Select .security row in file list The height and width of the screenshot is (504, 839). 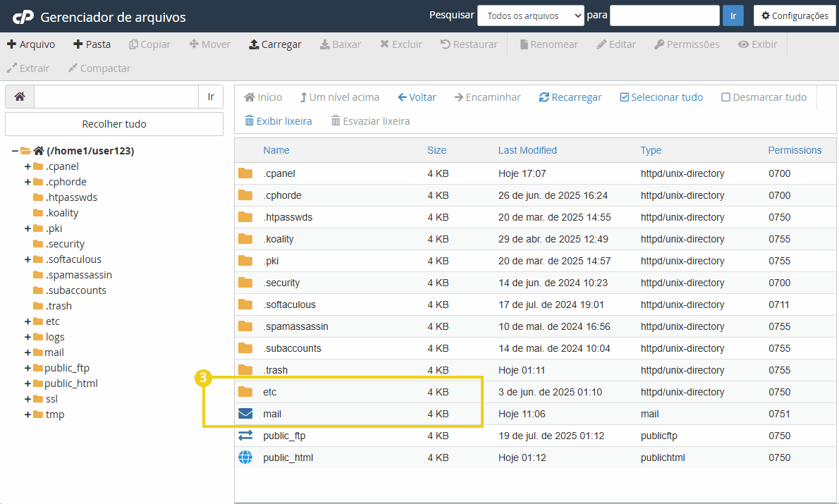click(x=535, y=283)
